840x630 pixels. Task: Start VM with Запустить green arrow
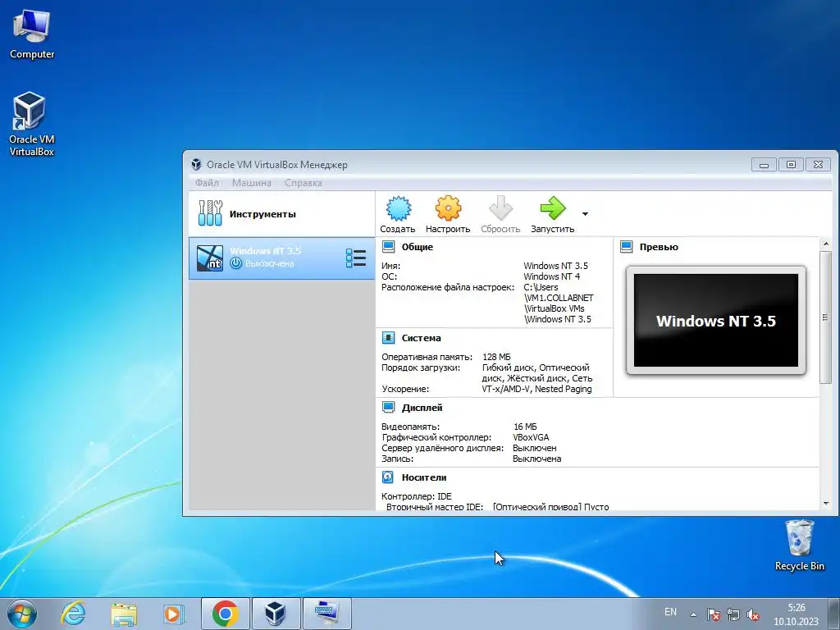(552, 208)
